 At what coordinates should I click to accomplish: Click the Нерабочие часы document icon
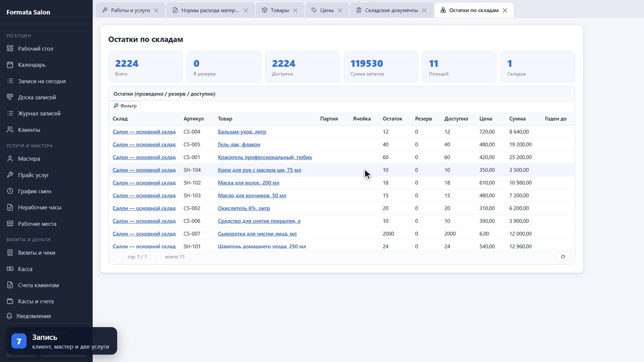tap(10, 207)
